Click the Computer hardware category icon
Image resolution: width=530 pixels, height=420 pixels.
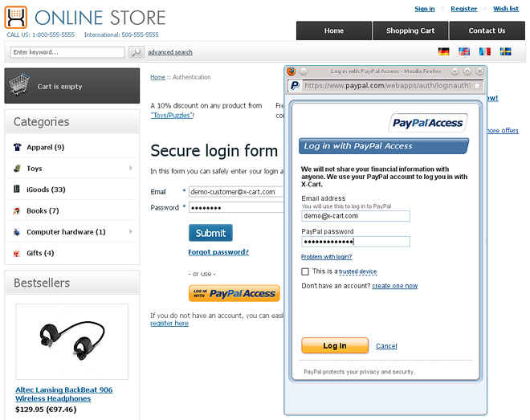[17, 232]
